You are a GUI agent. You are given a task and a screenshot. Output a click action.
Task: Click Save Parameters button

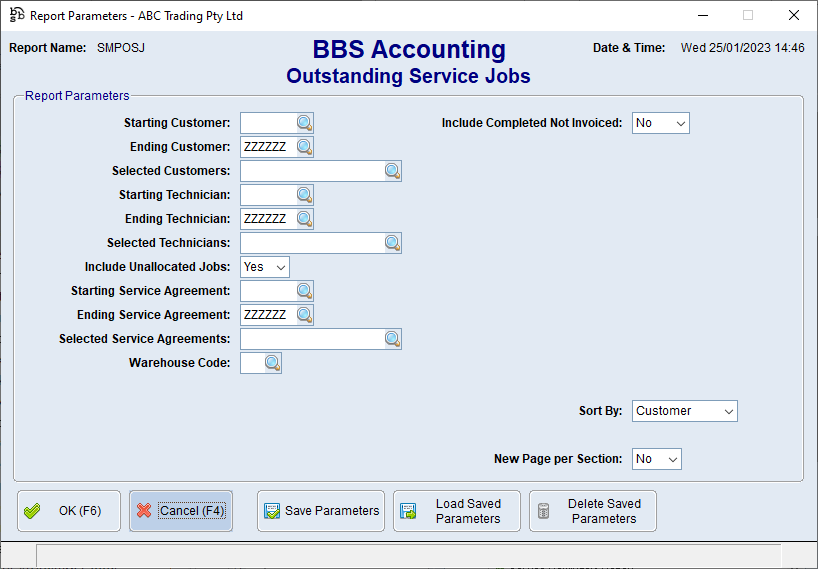pyautogui.click(x=321, y=511)
